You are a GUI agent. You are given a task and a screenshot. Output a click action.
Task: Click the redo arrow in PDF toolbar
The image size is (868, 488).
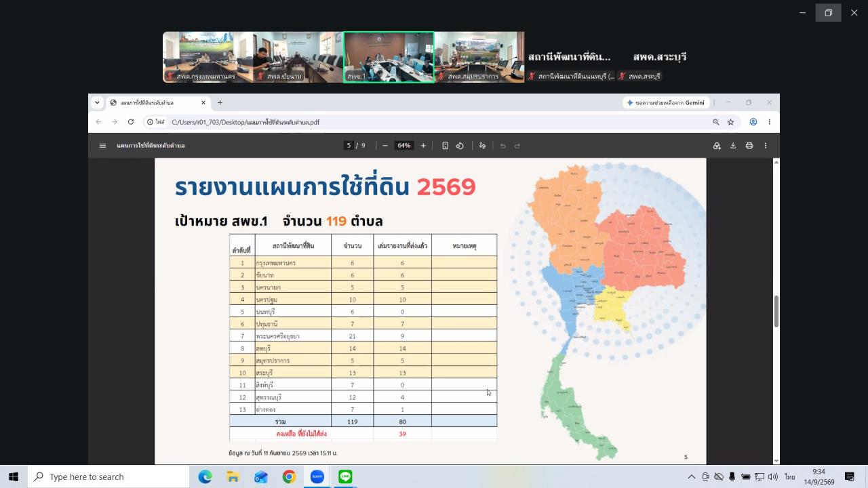pyautogui.click(x=517, y=146)
